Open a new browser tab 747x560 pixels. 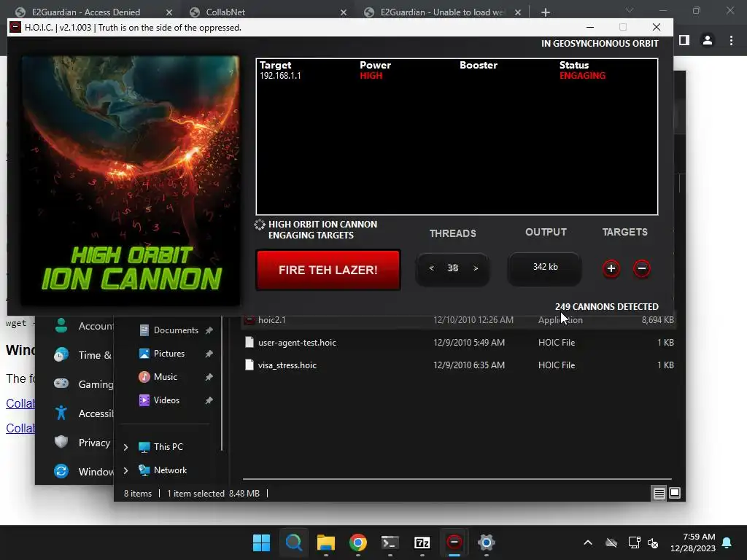tap(546, 12)
